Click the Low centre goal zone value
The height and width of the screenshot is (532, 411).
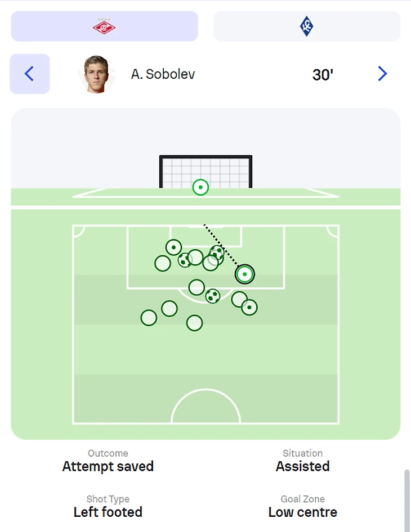[x=302, y=512]
